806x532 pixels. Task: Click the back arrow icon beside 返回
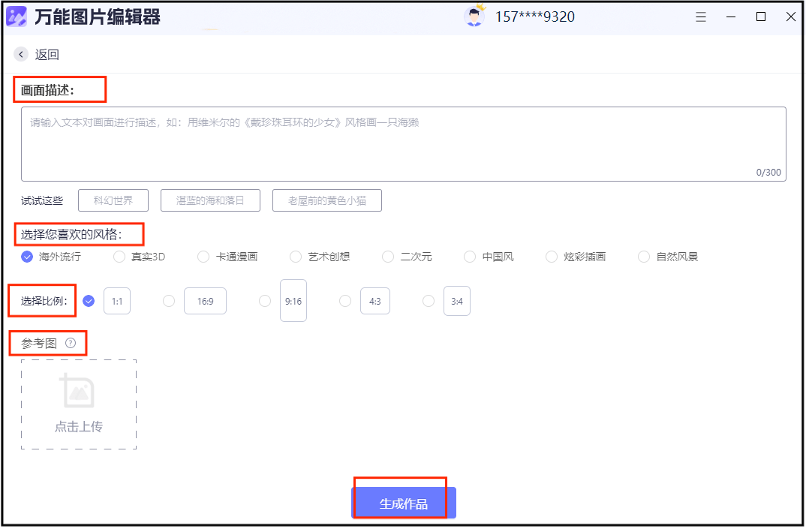click(21, 55)
